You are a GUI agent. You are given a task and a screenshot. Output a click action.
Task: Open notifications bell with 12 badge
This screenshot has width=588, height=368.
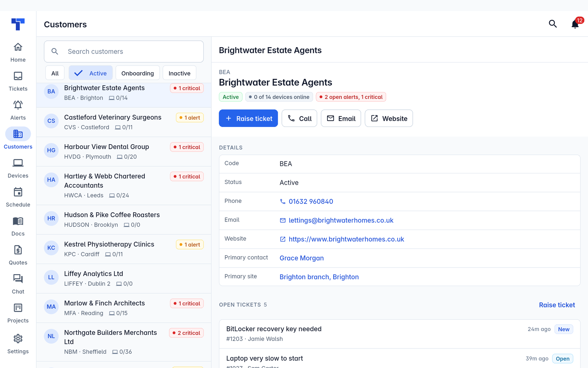(575, 24)
